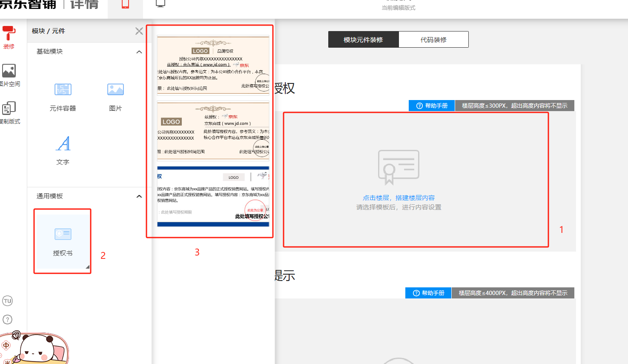Click the 装修 paint roller icon

9,33
